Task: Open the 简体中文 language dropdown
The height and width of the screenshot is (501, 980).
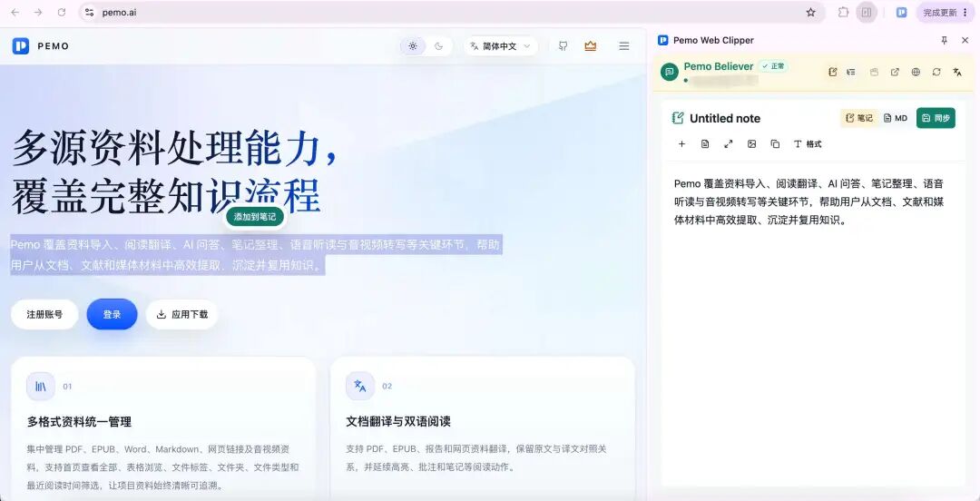Action: point(501,46)
